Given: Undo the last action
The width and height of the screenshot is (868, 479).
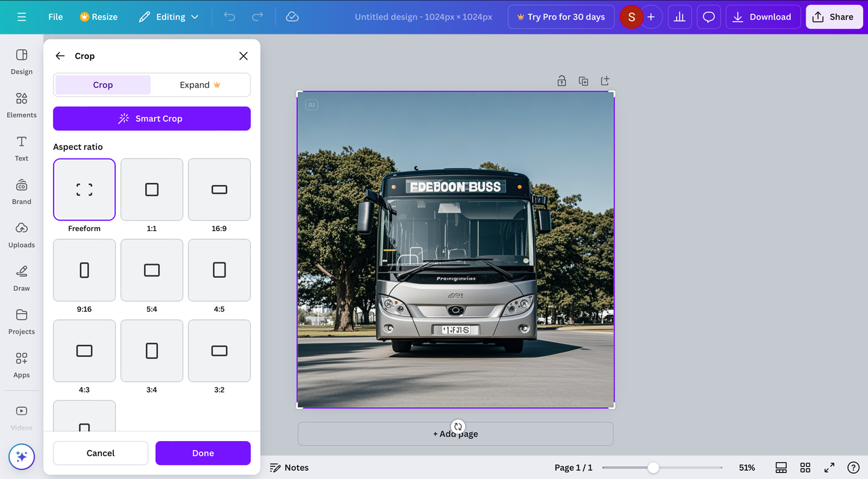Looking at the screenshot, I should pyautogui.click(x=229, y=17).
